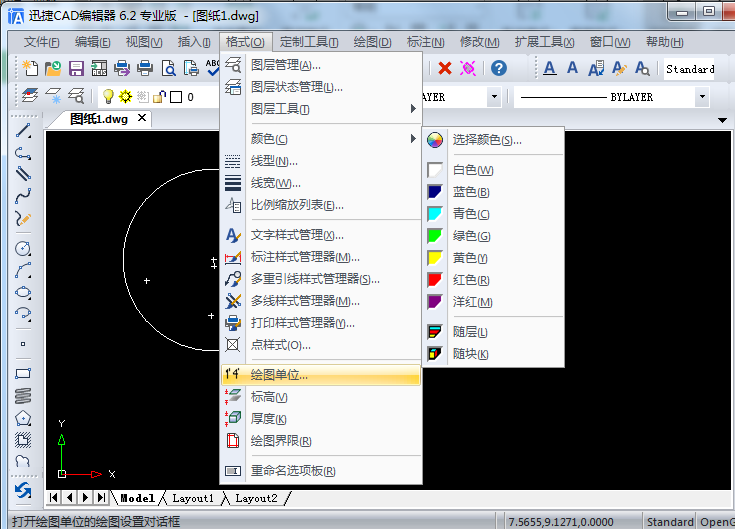
Task: Pick the 绿色(G) green color
Action: click(494, 236)
